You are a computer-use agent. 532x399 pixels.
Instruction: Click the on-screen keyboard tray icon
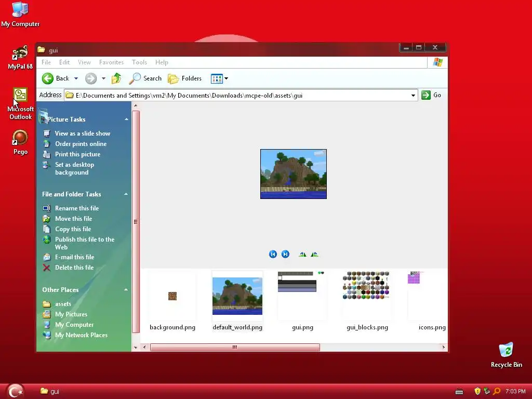tap(459, 392)
